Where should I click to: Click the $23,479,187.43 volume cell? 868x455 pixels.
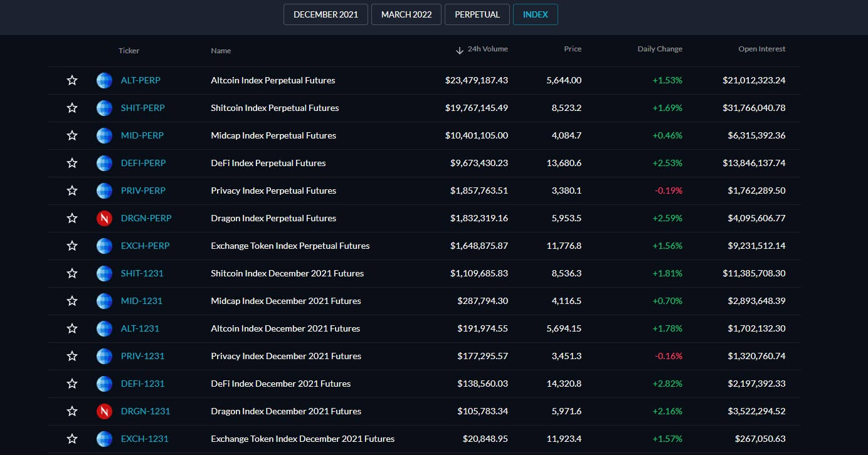477,80
